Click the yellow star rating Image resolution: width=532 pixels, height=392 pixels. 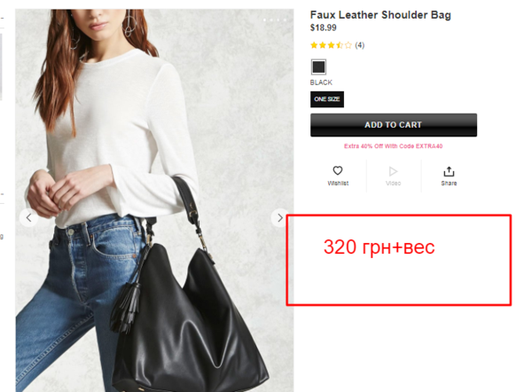[x=331, y=45]
